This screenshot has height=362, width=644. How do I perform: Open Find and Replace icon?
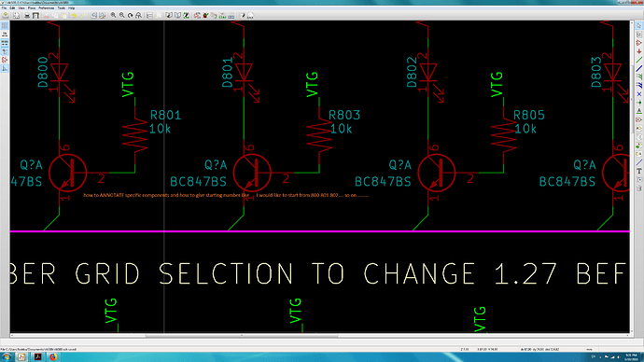pyautogui.click(x=103, y=16)
